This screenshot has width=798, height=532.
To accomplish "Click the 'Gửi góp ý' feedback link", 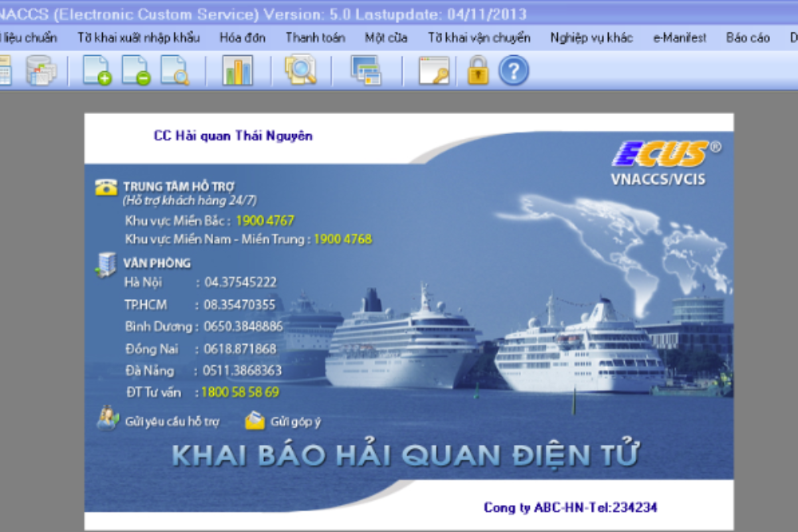I will tap(294, 421).
